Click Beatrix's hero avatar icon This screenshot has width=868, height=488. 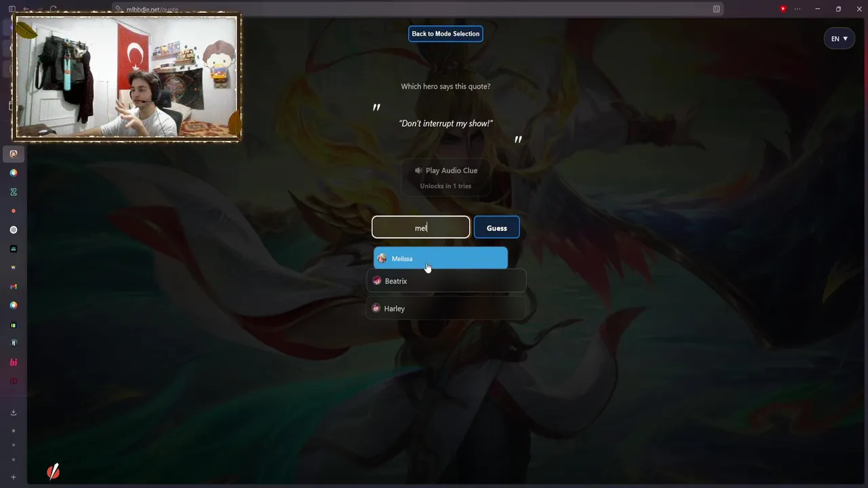click(377, 281)
